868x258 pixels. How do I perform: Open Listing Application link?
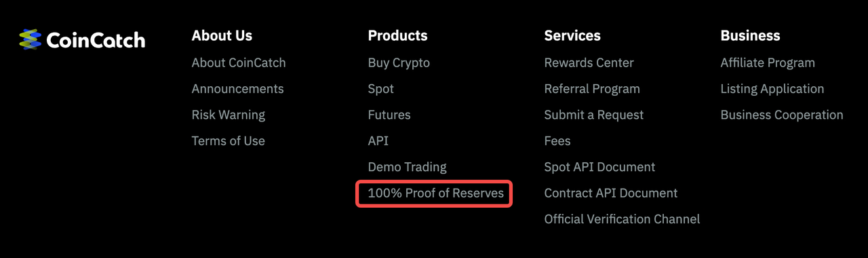pos(772,89)
